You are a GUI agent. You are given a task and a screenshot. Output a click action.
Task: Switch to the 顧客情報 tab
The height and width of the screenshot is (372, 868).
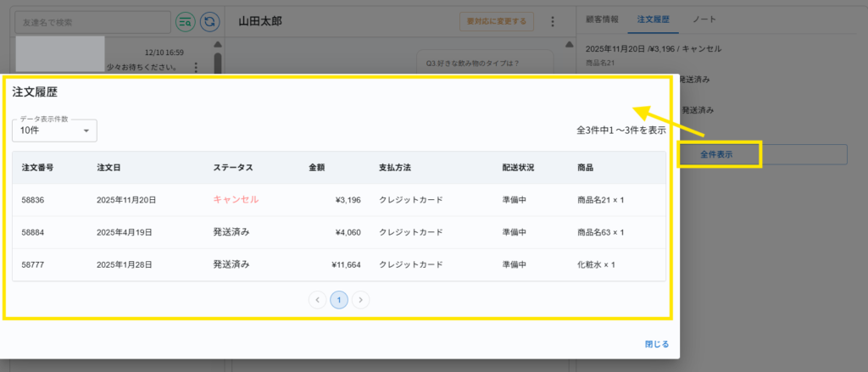[603, 19]
